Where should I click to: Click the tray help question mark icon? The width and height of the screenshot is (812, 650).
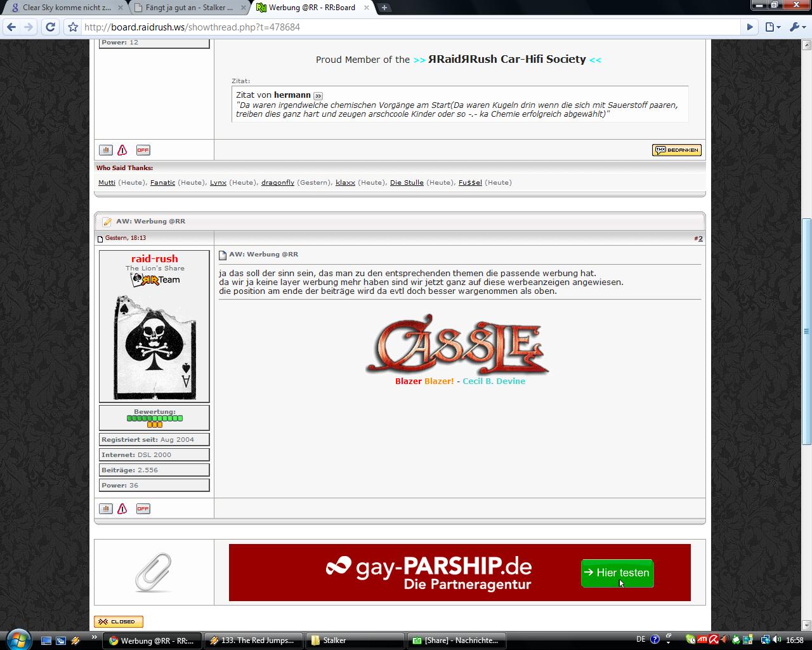[655, 640]
